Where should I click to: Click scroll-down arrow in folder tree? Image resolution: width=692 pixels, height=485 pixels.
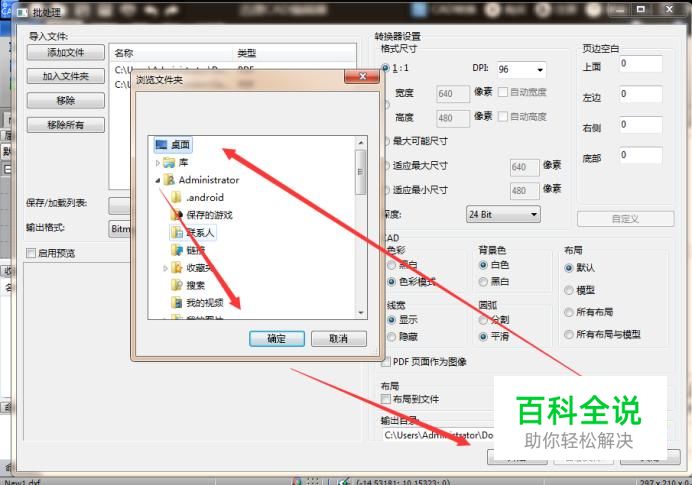pos(361,313)
